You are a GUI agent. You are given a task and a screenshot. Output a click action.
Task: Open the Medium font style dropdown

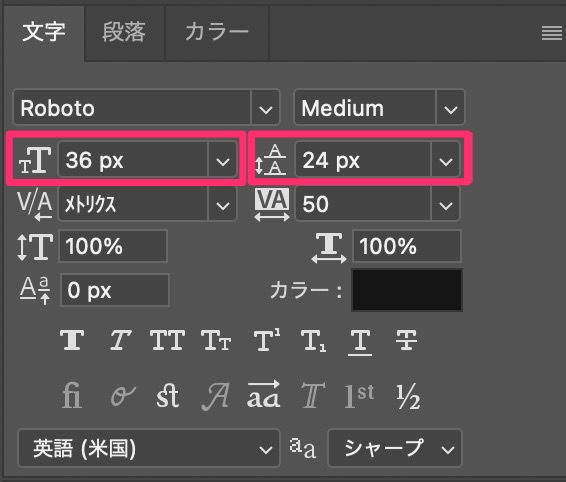point(379,108)
